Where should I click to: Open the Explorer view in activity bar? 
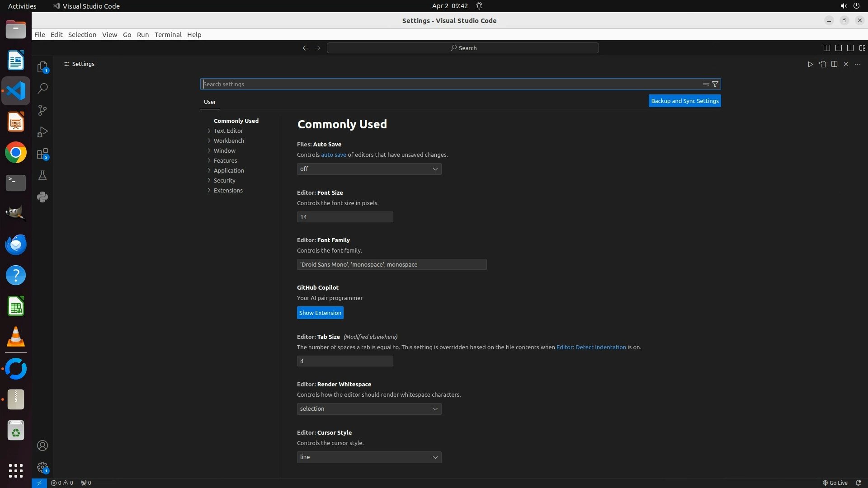(42, 67)
